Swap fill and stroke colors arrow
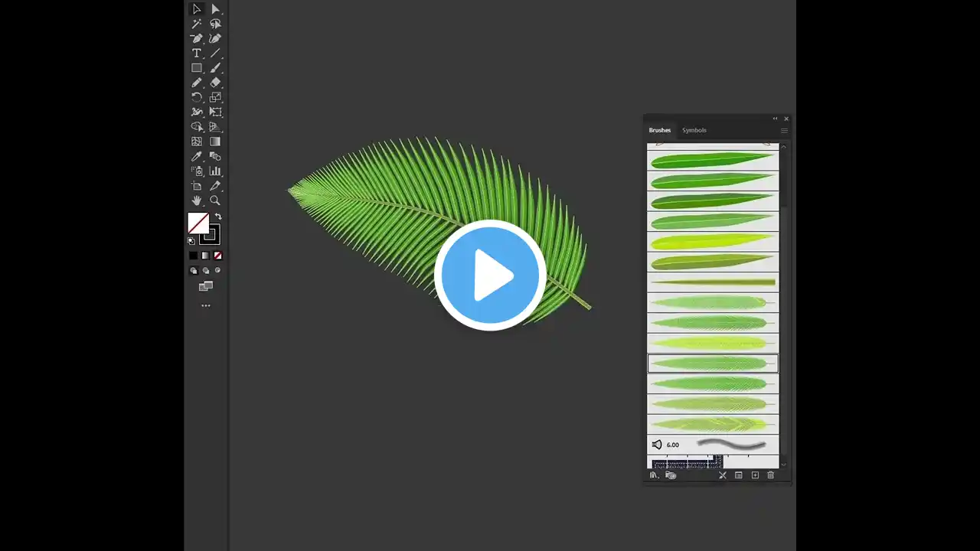The height and width of the screenshot is (551, 980). pos(218,217)
